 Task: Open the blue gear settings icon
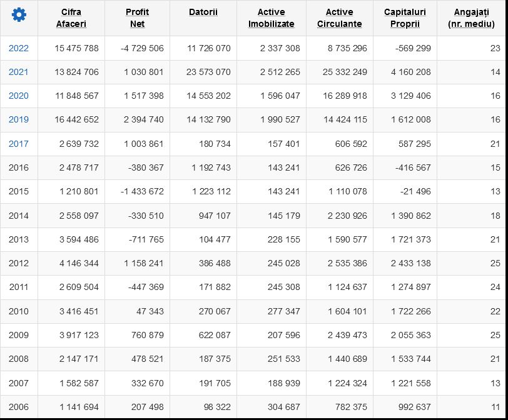point(19,15)
